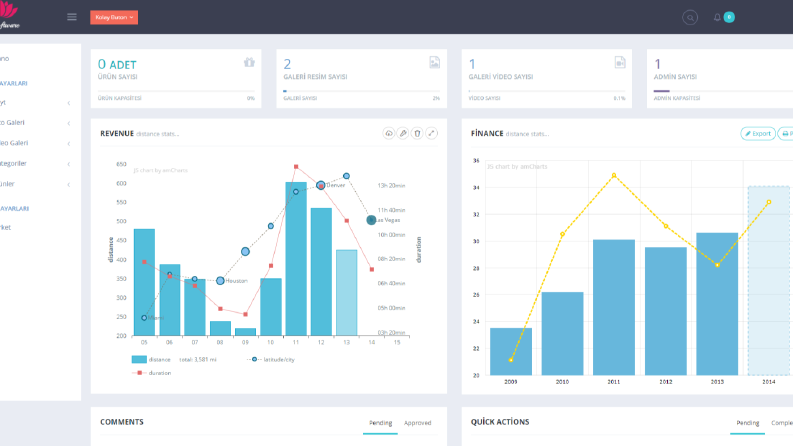Toggle the latitude/city series in legend
Viewport: 793px width, 446px height.
(x=271, y=360)
